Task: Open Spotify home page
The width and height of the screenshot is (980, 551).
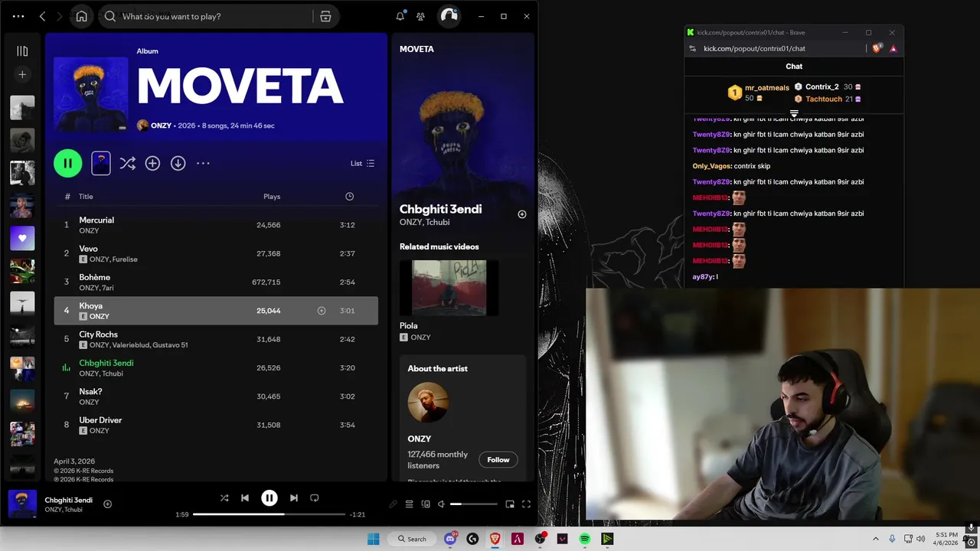Action: [x=82, y=16]
